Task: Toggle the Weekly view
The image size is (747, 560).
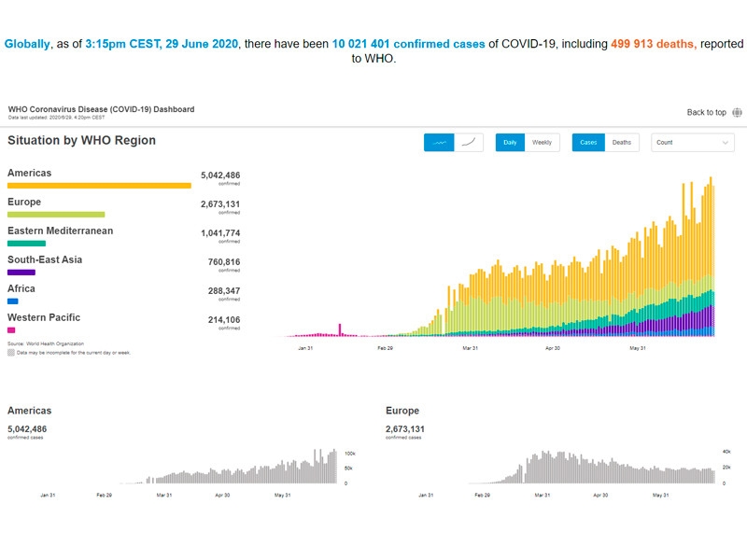Action: tap(542, 143)
